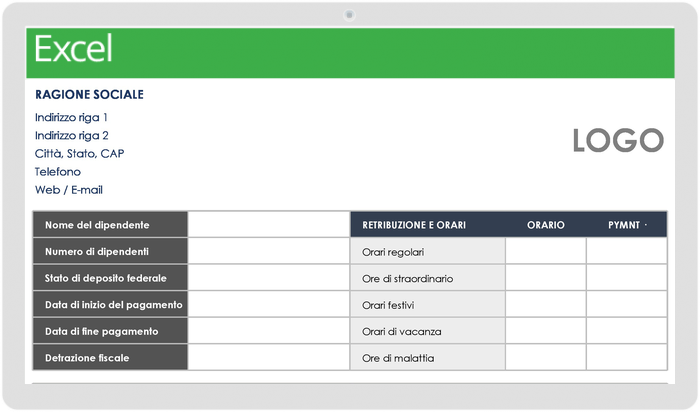Select the ORARIO column header

[x=545, y=225]
